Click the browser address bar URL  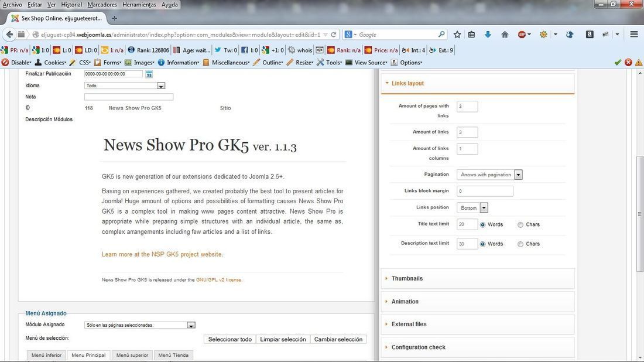pos(180,35)
